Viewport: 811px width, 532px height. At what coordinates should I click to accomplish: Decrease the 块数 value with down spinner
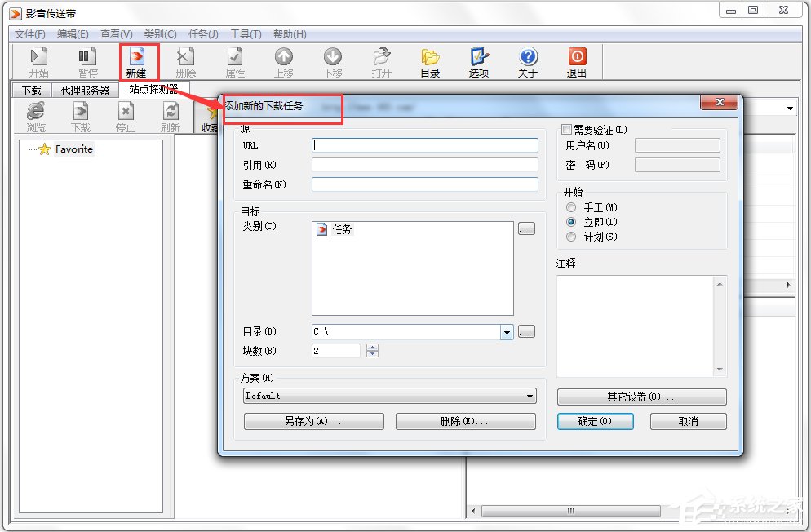tap(372, 354)
